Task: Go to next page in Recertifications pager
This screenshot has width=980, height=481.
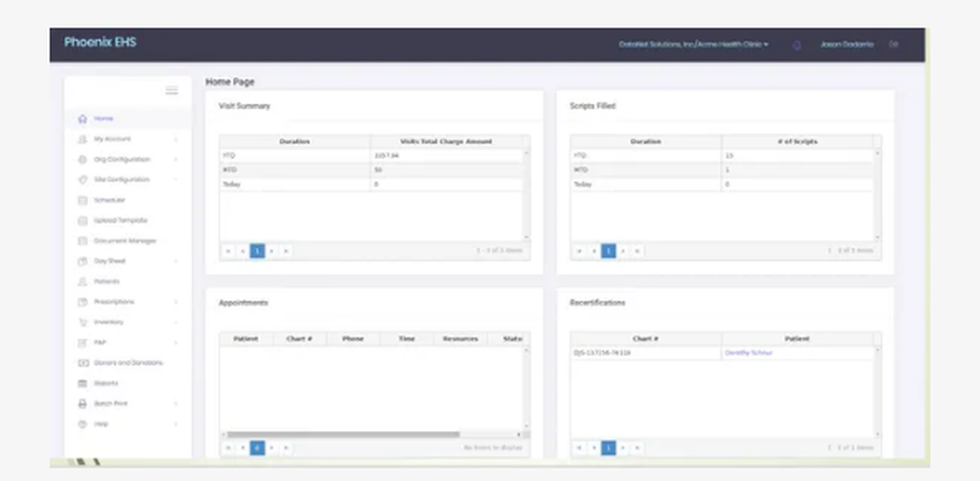Action: [x=623, y=448]
